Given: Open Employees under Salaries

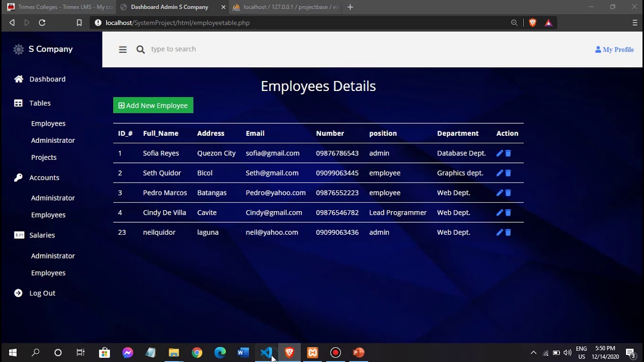Looking at the screenshot, I should pos(48,273).
